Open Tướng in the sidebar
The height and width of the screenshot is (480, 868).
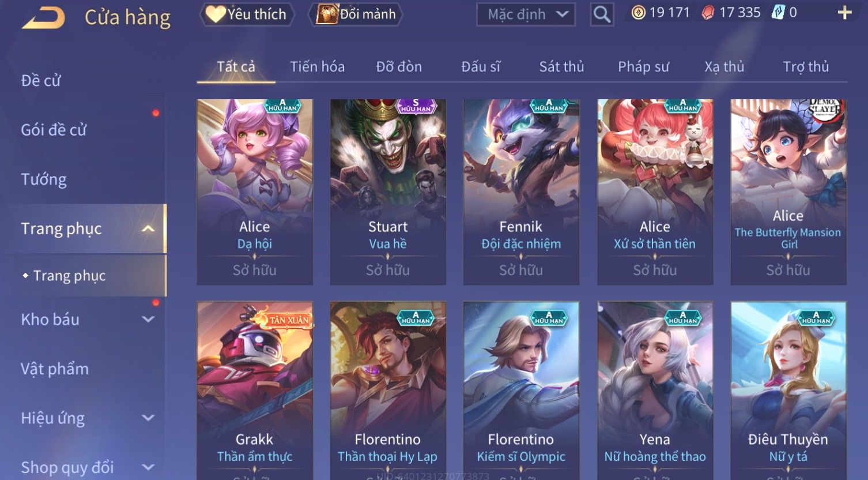[44, 179]
